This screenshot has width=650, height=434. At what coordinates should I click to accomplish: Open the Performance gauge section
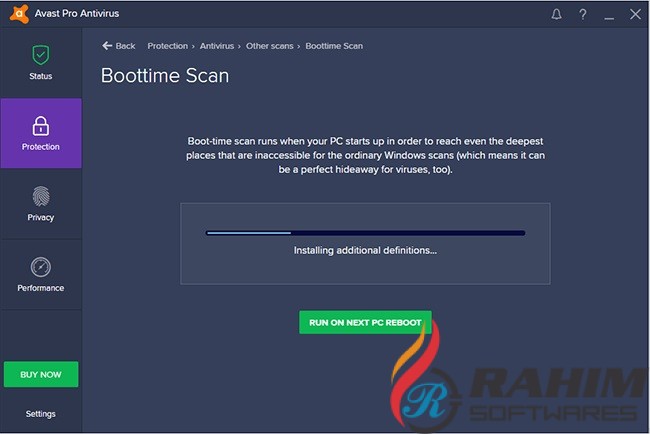tap(41, 274)
